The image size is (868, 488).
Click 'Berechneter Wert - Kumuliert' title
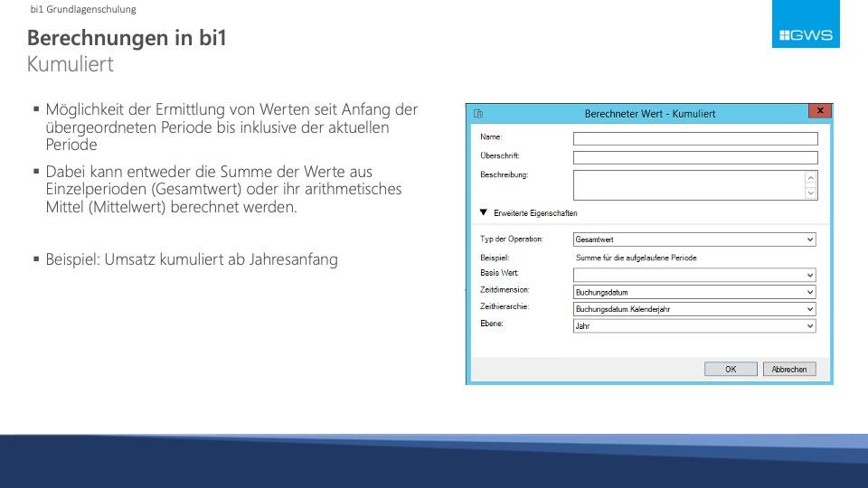pyautogui.click(x=650, y=114)
